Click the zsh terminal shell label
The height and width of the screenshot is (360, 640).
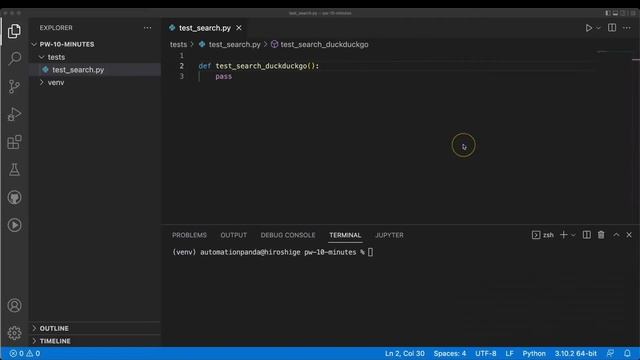click(543, 235)
